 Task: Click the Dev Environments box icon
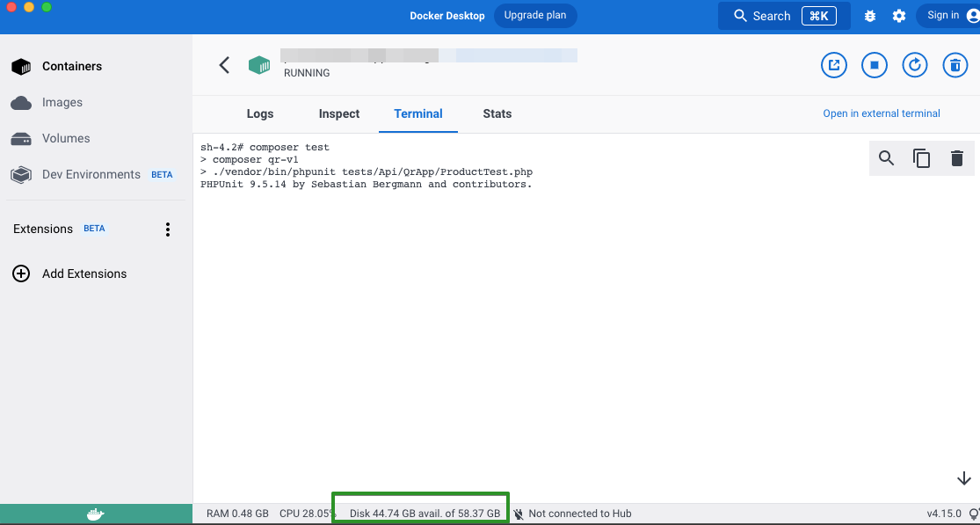coord(21,175)
